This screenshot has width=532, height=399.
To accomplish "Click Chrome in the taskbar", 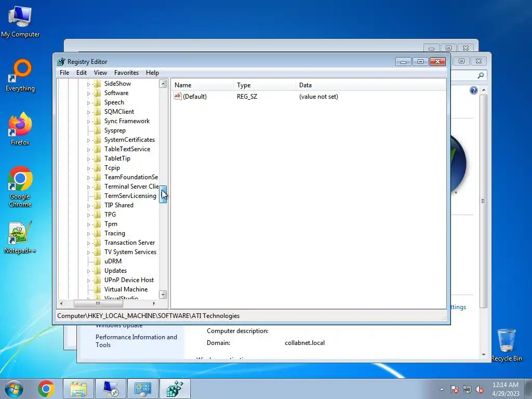I will pyautogui.click(x=46, y=389).
